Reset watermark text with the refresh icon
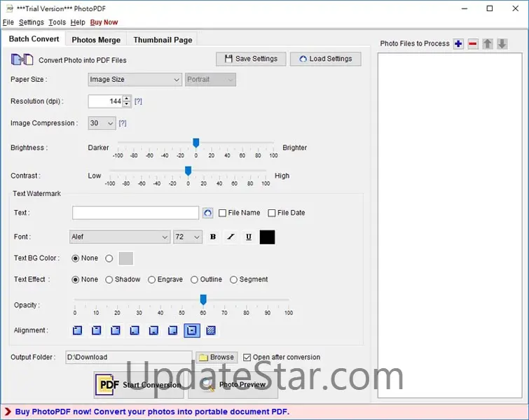529x420 pixels. [208, 213]
